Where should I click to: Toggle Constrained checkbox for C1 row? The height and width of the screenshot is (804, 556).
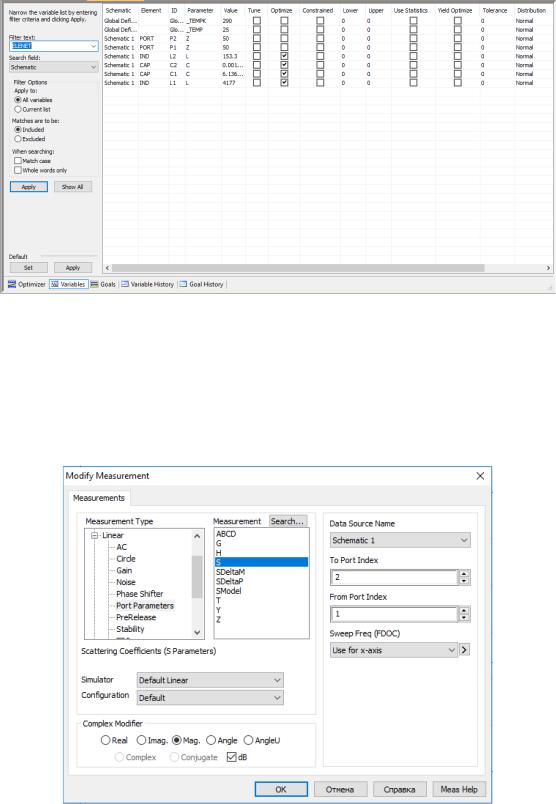[320, 74]
